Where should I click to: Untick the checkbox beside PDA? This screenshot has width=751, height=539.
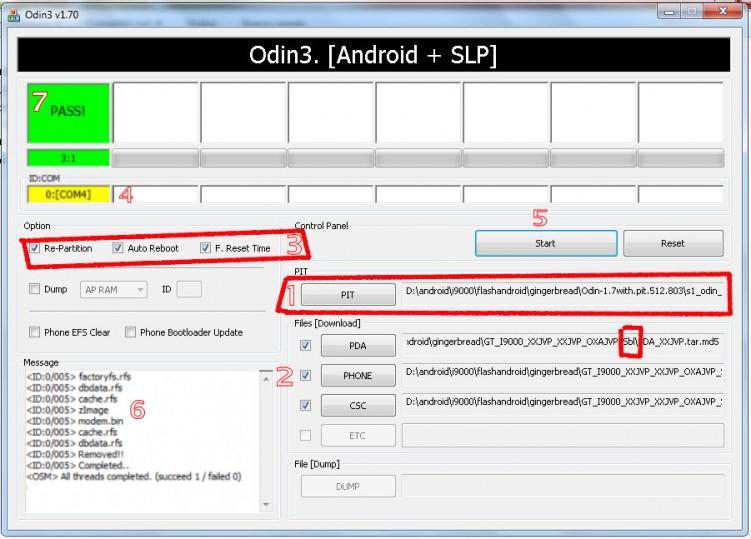tap(305, 345)
